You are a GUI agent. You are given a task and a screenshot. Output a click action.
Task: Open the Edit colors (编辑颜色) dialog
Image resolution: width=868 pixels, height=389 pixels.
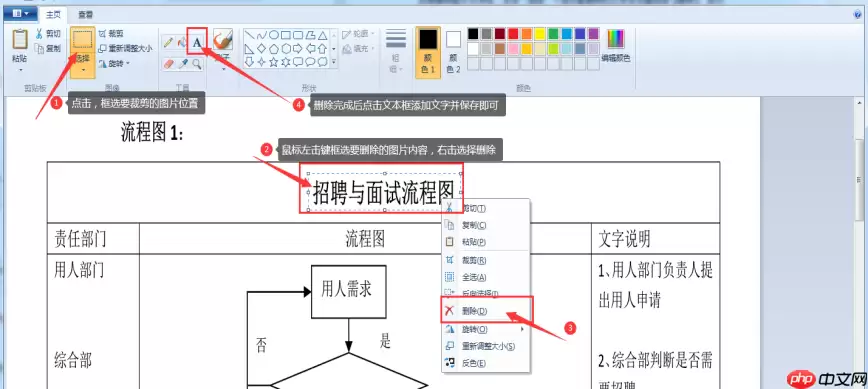tap(616, 45)
